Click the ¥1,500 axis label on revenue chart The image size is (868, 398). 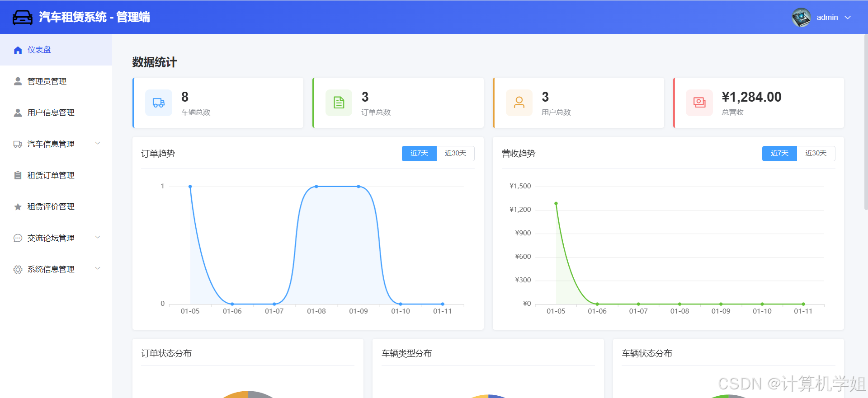520,186
